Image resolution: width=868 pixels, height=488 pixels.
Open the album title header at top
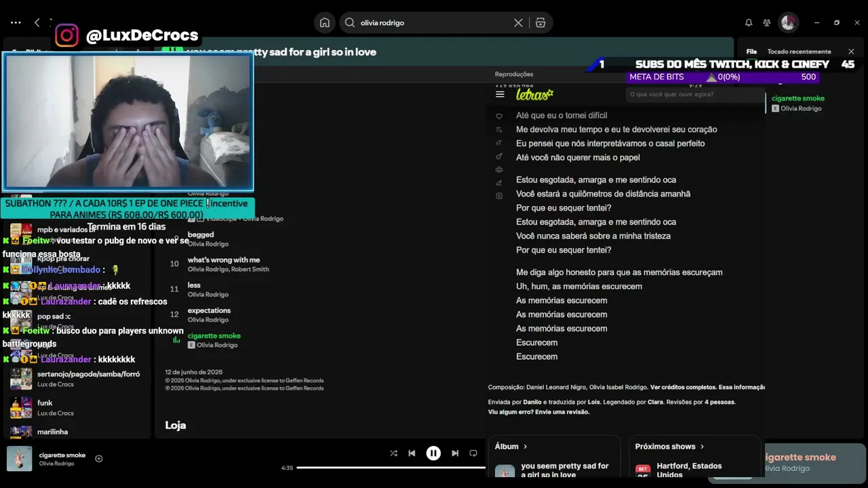[x=281, y=52]
